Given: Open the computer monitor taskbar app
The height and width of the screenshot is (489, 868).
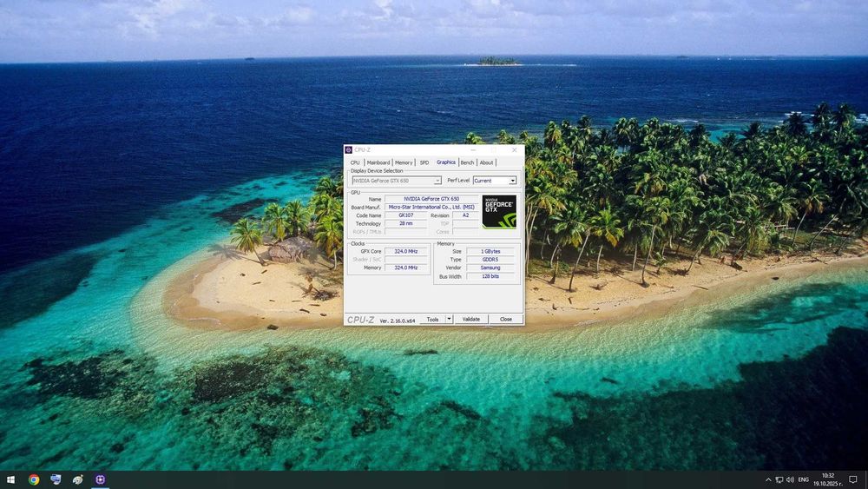Looking at the screenshot, I should point(56,479).
